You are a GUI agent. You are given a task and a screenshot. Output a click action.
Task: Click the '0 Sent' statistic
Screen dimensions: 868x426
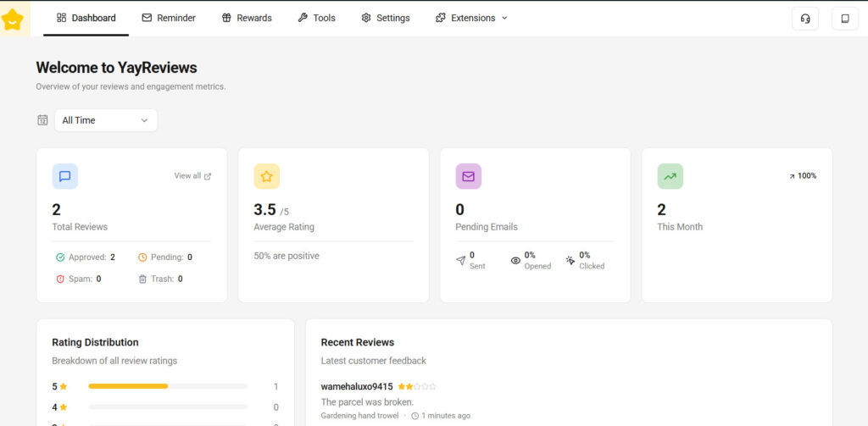tap(470, 261)
